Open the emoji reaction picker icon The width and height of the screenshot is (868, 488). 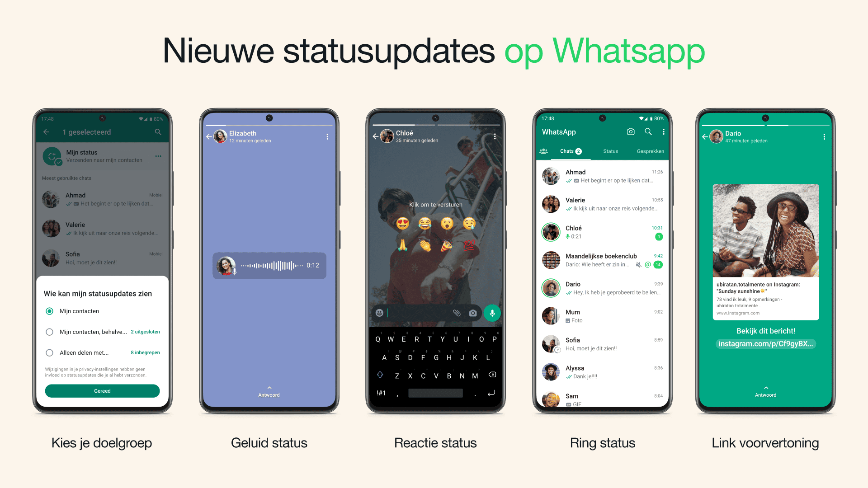[x=380, y=312]
